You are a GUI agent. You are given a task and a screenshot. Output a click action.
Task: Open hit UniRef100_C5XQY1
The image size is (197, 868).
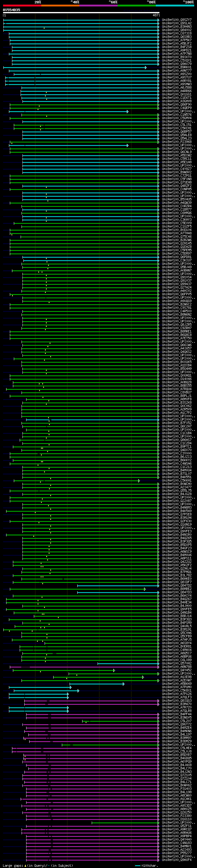click(x=177, y=60)
